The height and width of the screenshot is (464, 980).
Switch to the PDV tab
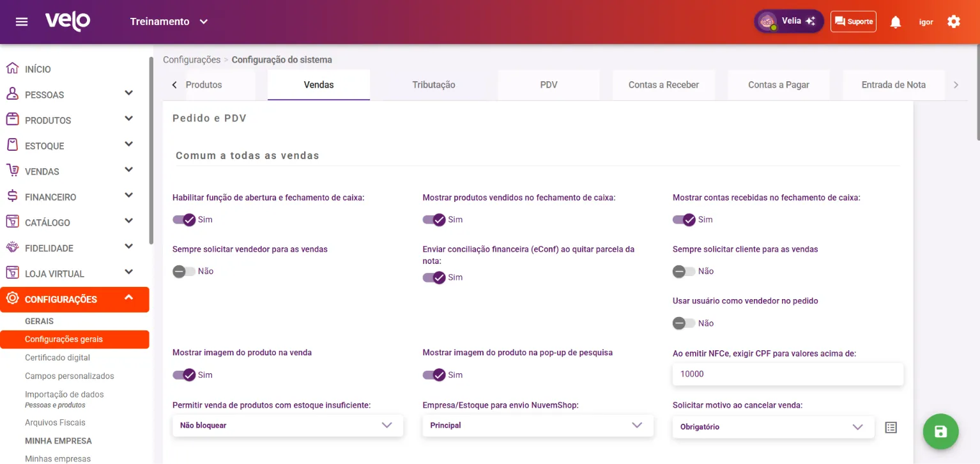549,85
